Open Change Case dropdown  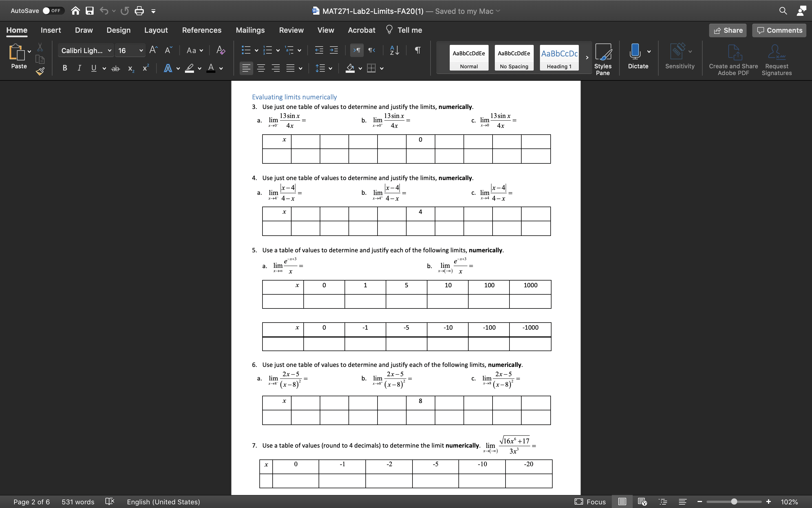click(195, 51)
